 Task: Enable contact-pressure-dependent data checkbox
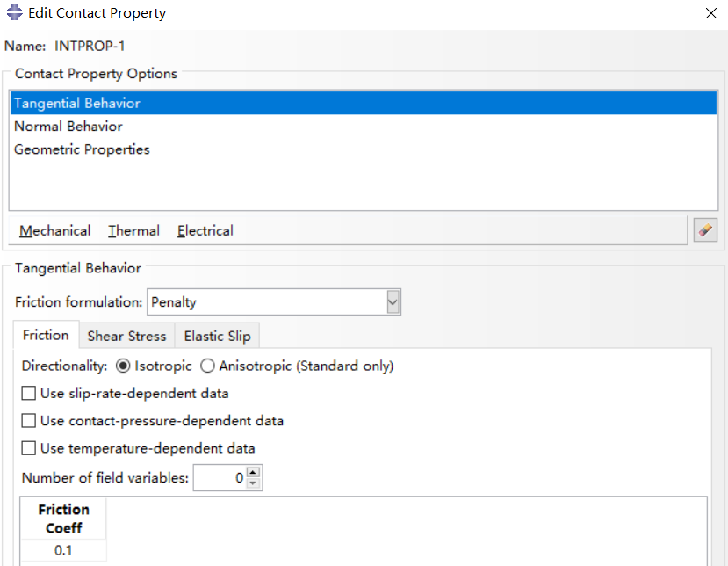point(29,421)
